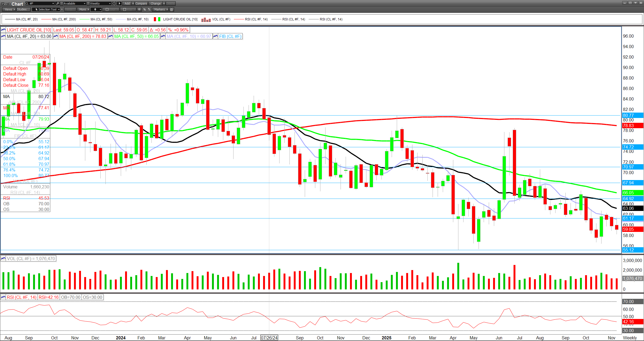
Task: Open the Views menu
Action: pos(9,9)
